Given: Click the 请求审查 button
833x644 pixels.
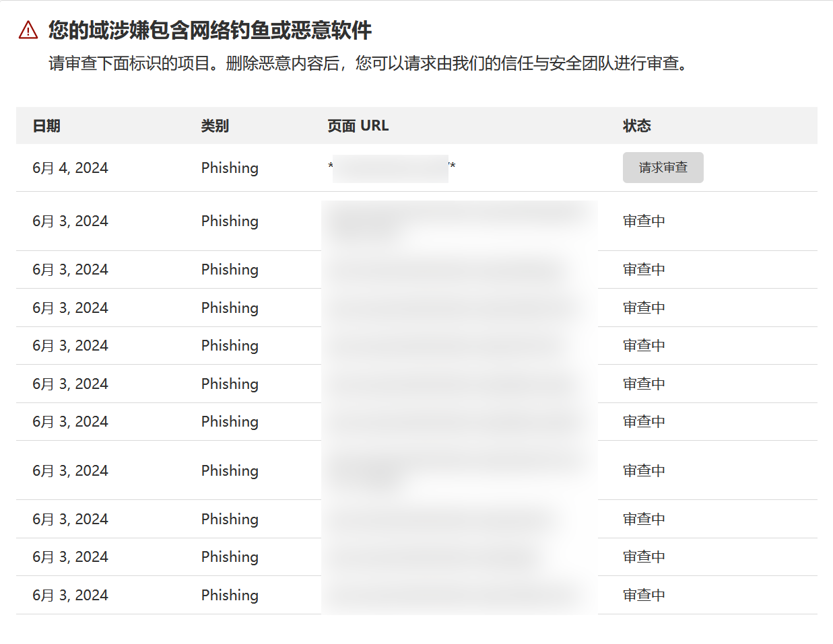Looking at the screenshot, I should tap(663, 168).
